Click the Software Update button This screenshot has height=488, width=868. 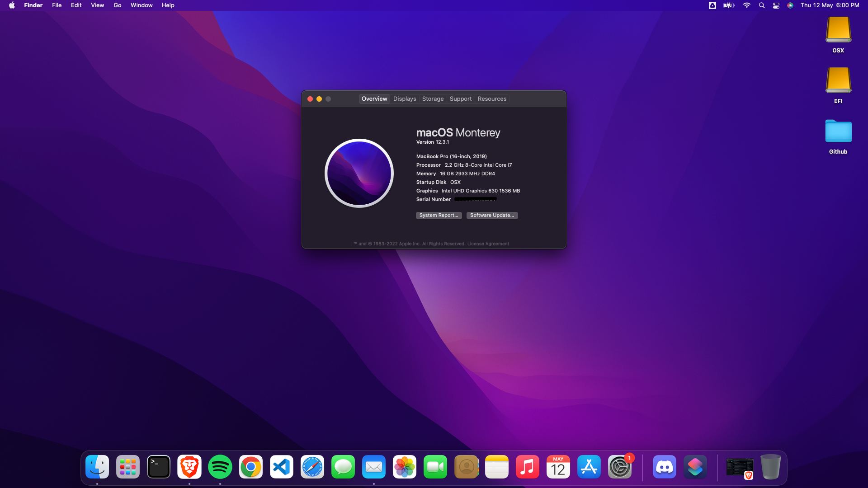492,216
